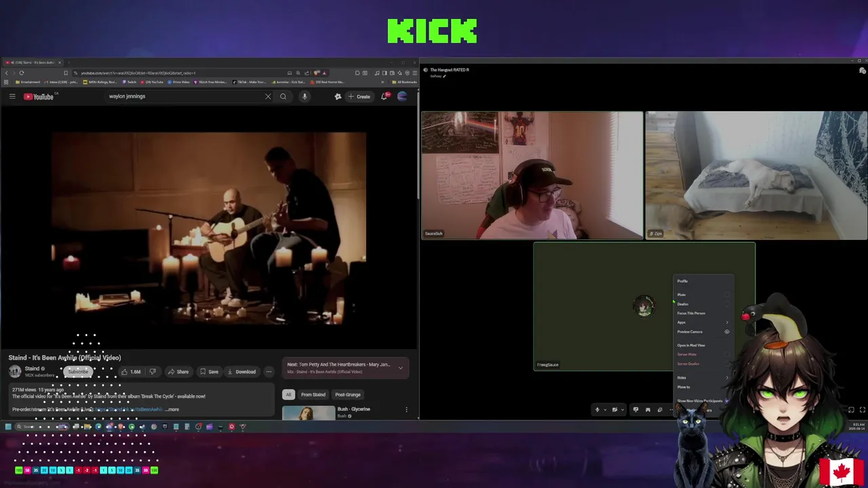
Task: Dislike the Staind video
Action: [x=153, y=371]
